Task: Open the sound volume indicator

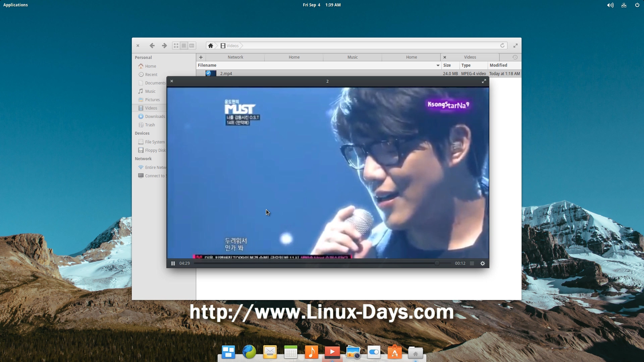Action: [x=610, y=5]
